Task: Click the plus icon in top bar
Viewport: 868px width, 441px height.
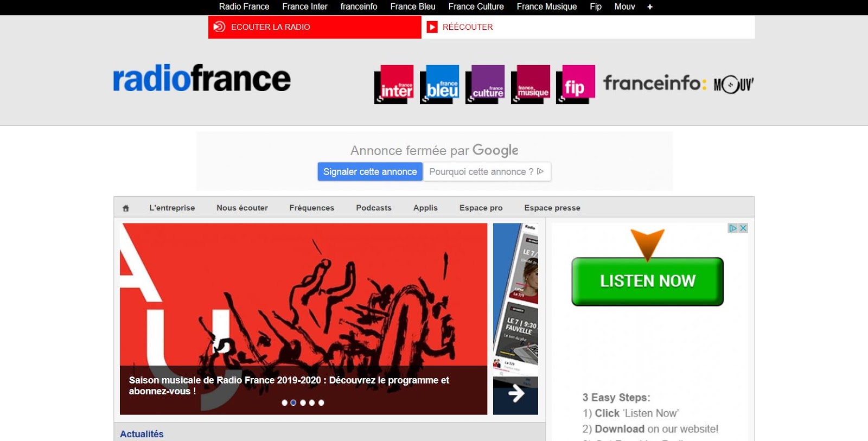Action: click(650, 7)
